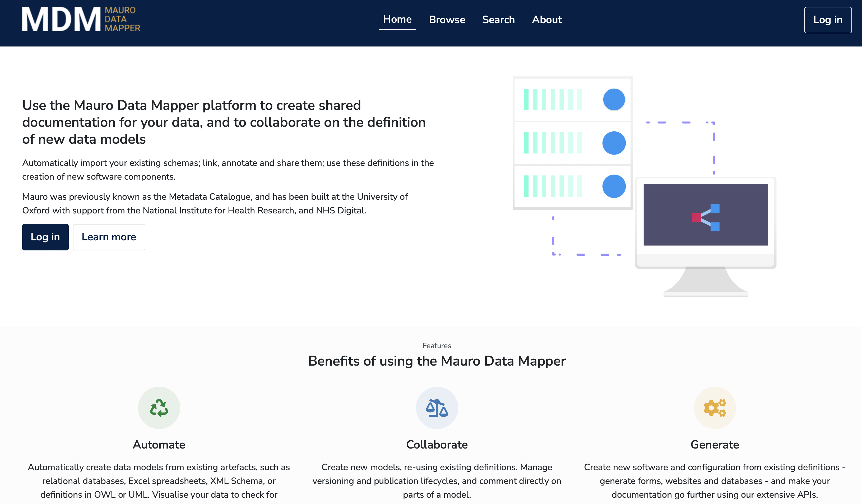
Task: Select the top blue circle in the server illustration
Action: tap(614, 100)
